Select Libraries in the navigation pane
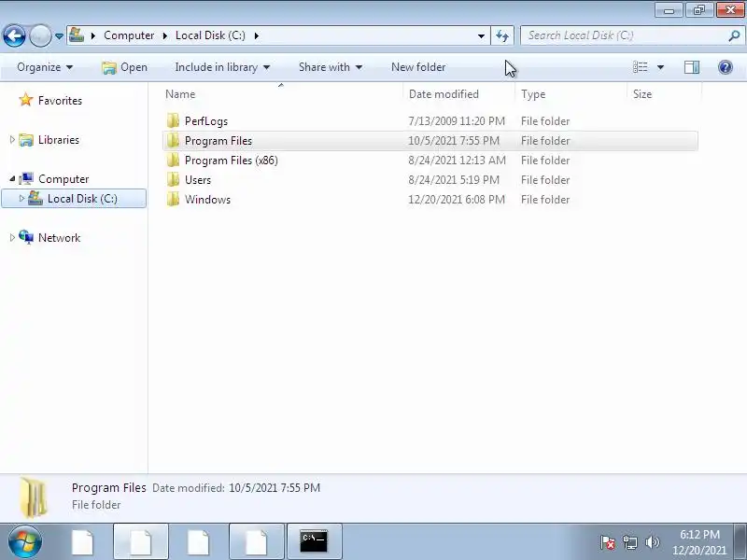 point(59,139)
